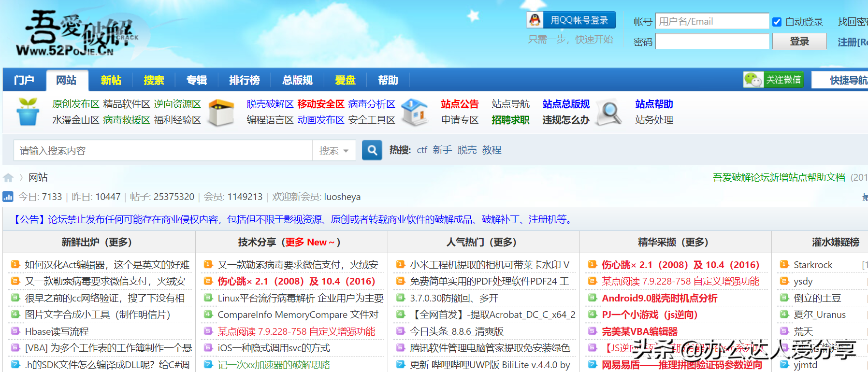Click the magnifier site help icon
This screenshot has height=372, width=868.
[x=609, y=112]
